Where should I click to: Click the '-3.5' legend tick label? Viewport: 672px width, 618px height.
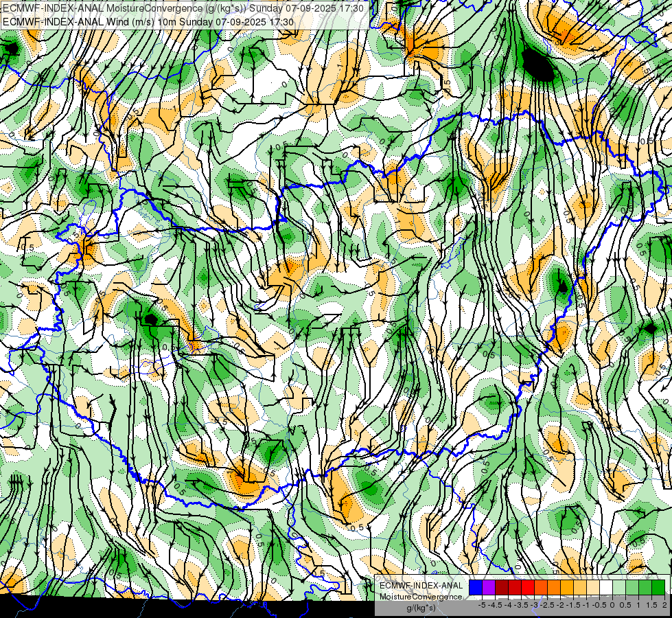click(x=522, y=605)
